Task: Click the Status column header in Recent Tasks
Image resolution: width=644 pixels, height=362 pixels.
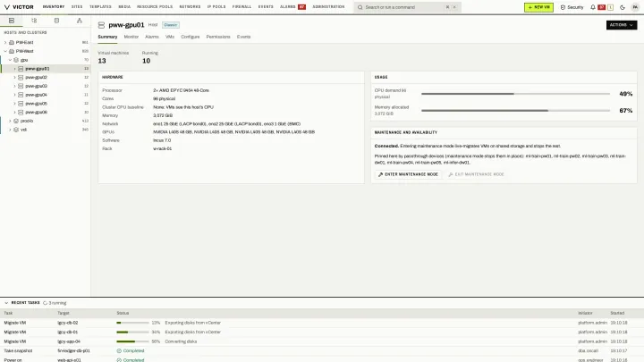Action: coord(123,313)
